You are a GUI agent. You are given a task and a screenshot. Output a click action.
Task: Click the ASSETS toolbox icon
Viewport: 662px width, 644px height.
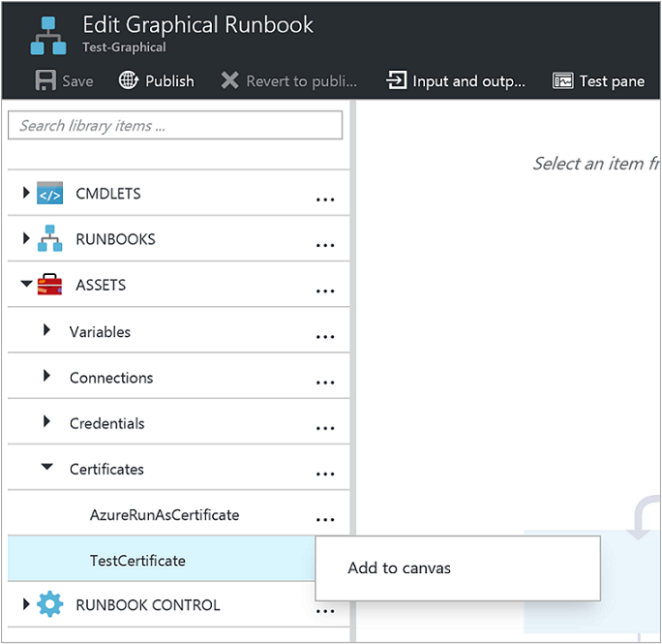pyautogui.click(x=49, y=285)
